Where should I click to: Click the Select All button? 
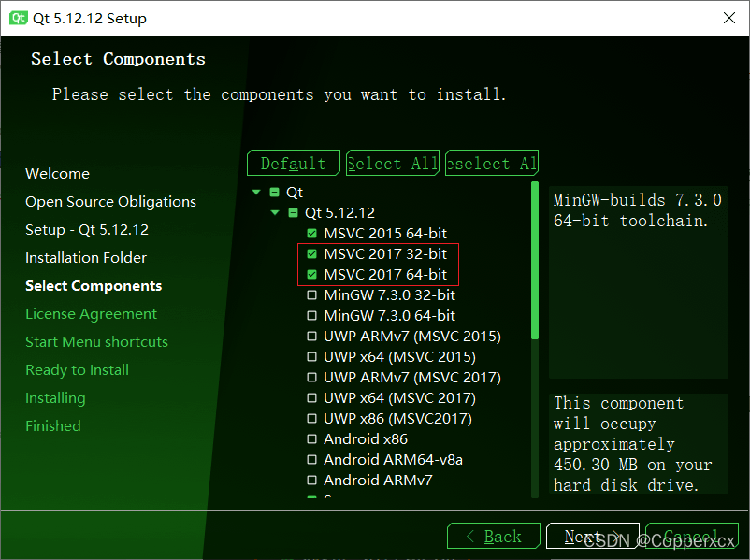392,163
